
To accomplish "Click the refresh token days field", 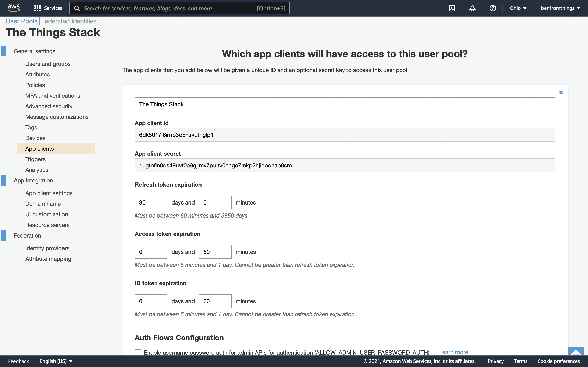I will click(151, 202).
